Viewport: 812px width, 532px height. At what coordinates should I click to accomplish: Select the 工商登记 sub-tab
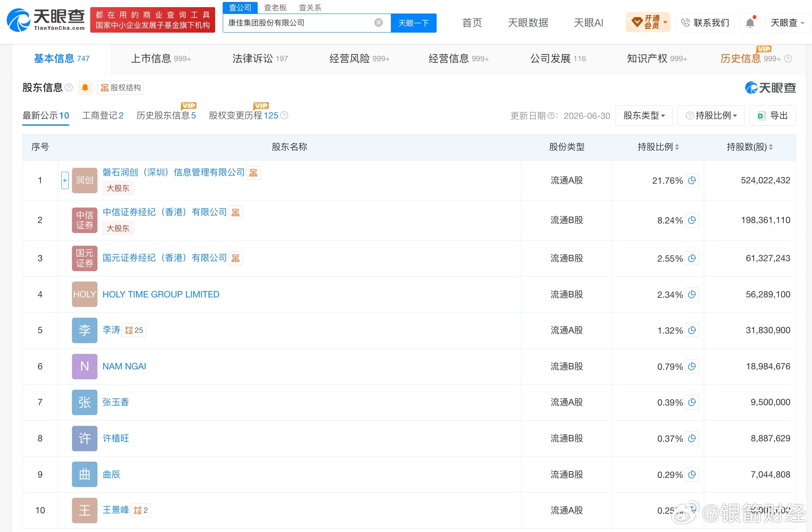[103, 116]
